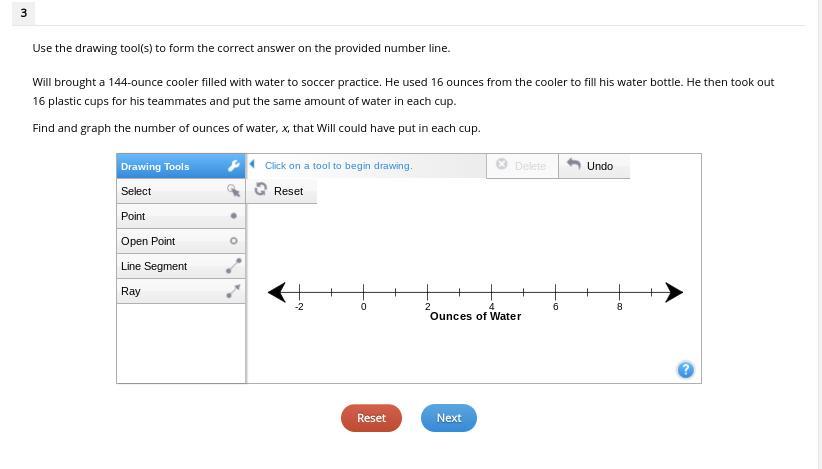Click the Select tool cursor icon
Screen dimensions: 822x469
pos(233,191)
